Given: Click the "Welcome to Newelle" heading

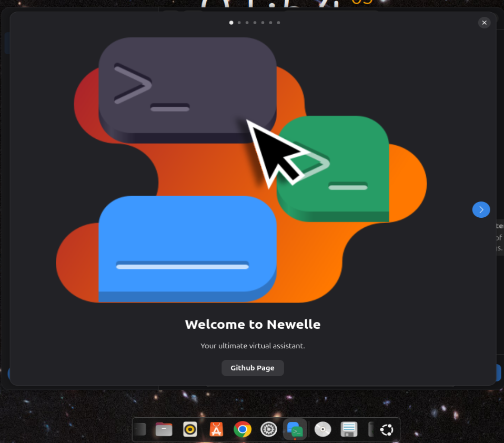Looking at the screenshot, I should (253, 325).
